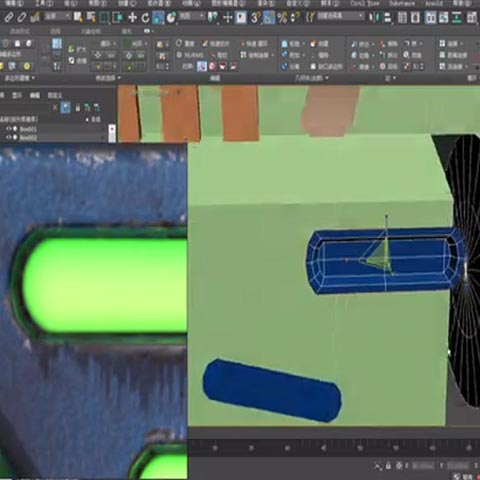The height and width of the screenshot is (480, 480).
Task: Click the lower blue capsule object
Action: [272, 390]
